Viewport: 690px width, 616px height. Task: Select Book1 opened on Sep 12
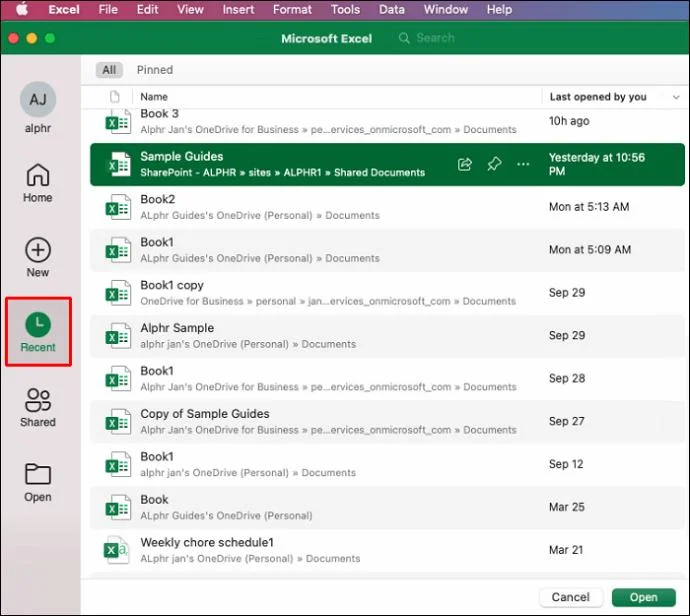click(387, 464)
